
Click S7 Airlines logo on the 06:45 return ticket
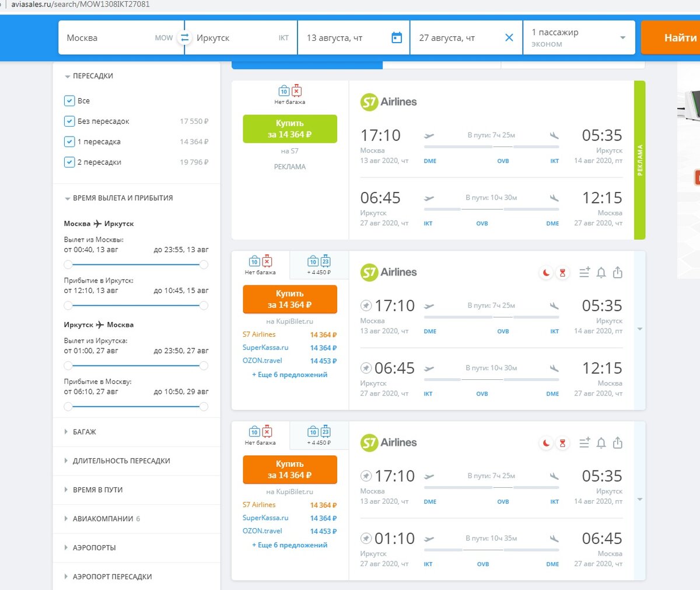(x=388, y=273)
